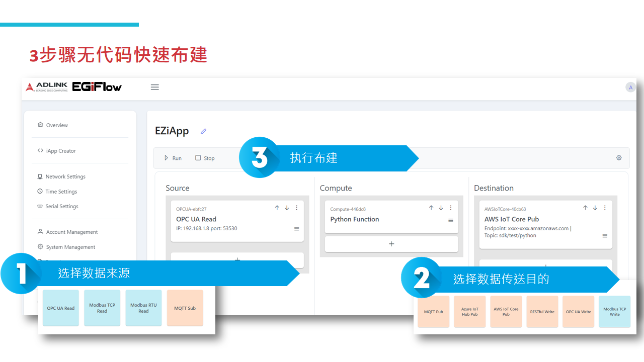644x362 pixels.
Task: Click the AWS IoT Core Pub drag handle
Action: tap(605, 236)
